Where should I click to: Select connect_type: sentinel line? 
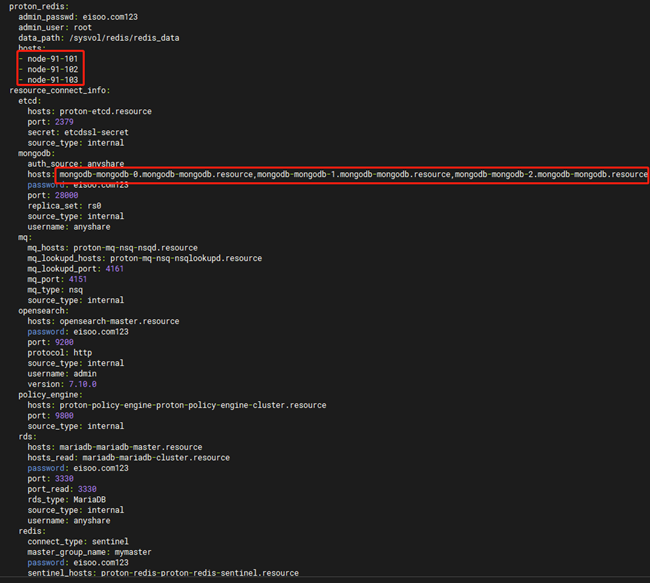78,542
